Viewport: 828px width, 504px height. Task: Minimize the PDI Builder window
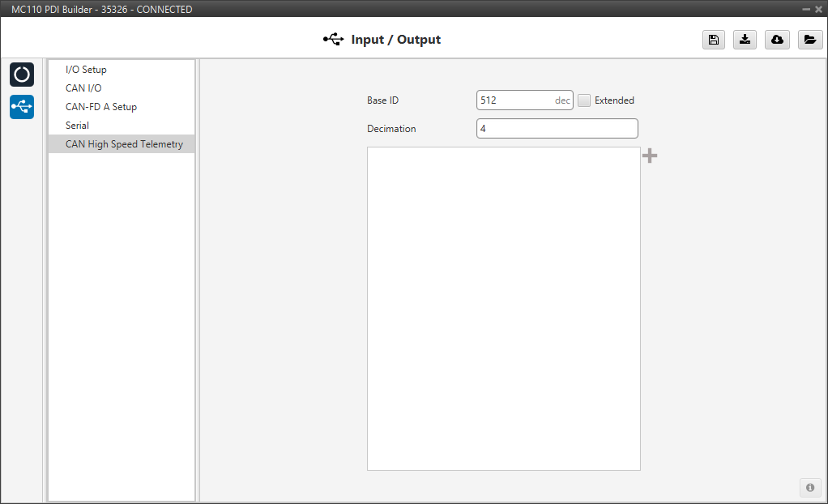[806, 9]
